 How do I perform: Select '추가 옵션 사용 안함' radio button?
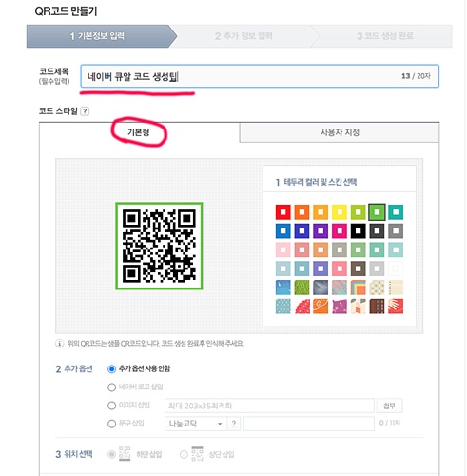(111, 369)
